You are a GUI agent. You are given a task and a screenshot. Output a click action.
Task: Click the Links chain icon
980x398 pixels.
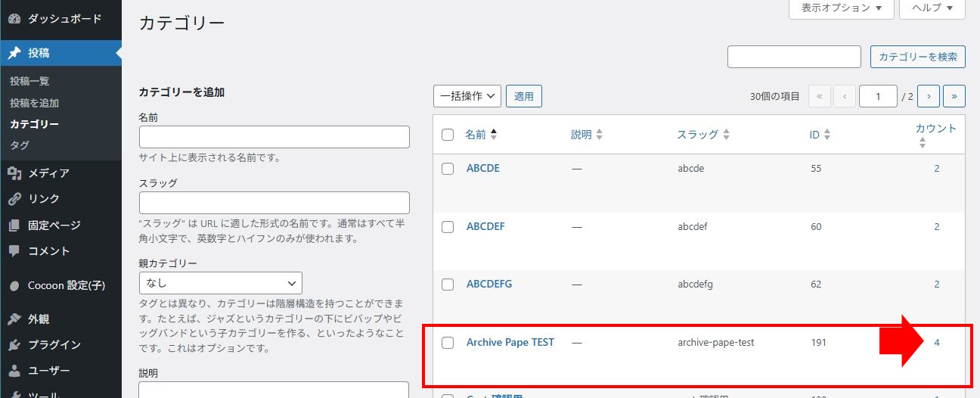[x=14, y=199]
